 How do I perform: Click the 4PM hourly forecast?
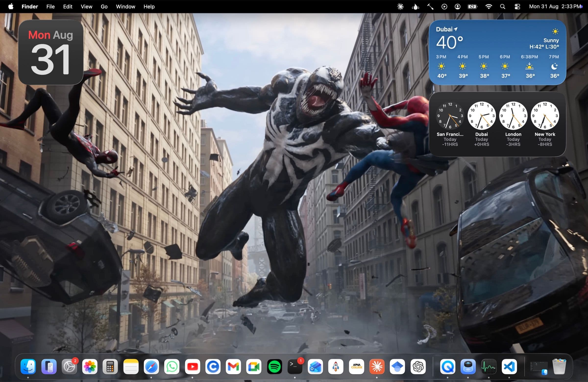463,67
